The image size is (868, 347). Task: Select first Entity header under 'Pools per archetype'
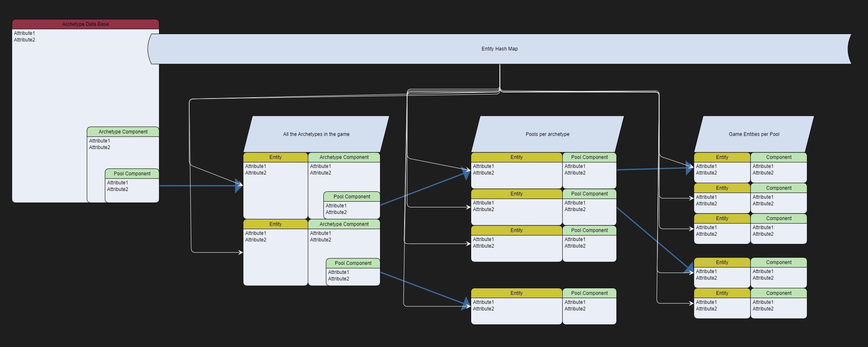[x=517, y=157]
